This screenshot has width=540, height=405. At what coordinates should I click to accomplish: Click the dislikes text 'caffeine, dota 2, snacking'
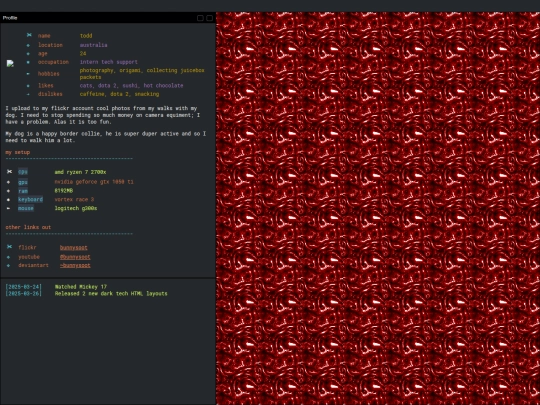[x=120, y=94]
